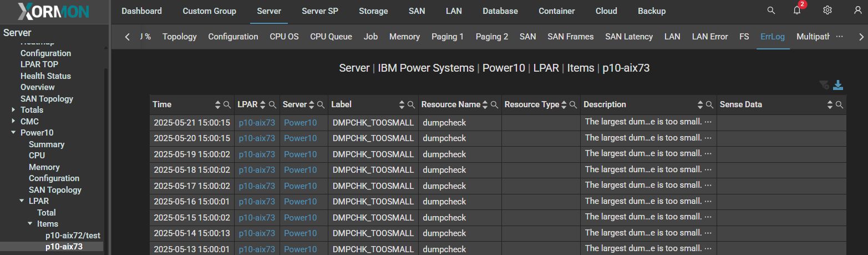The width and height of the screenshot is (868, 255).
Task: Expand the CMC tree node
Action: click(x=13, y=121)
